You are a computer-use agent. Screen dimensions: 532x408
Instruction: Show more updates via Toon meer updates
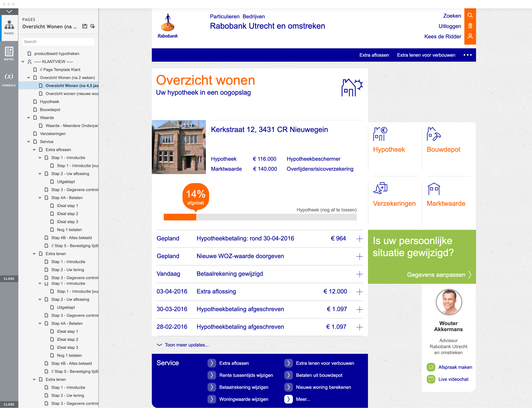tap(183, 345)
